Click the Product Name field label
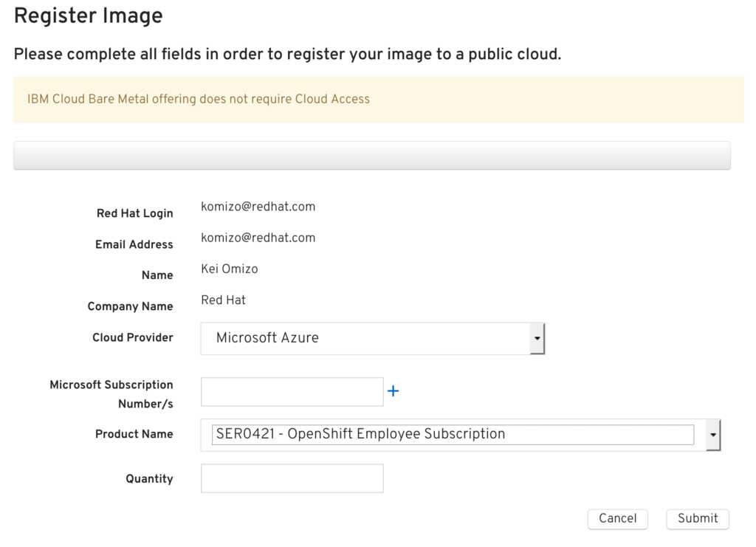Image resolution: width=756 pixels, height=547 pixels. 134,434
